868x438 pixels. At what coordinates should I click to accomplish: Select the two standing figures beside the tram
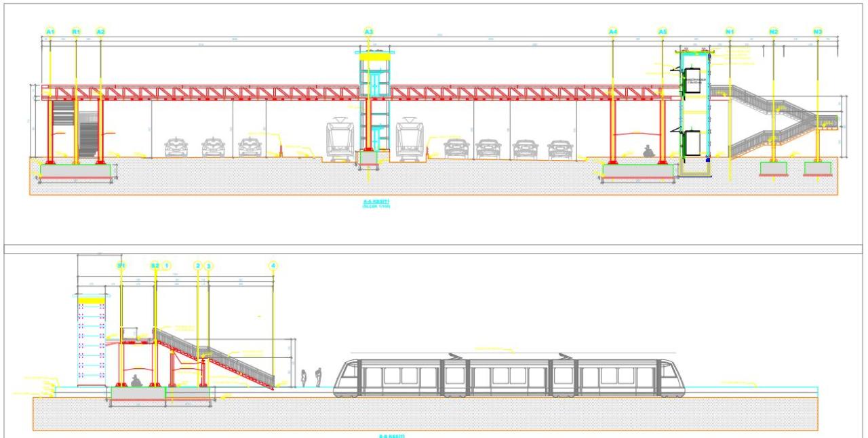(x=311, y=378)
